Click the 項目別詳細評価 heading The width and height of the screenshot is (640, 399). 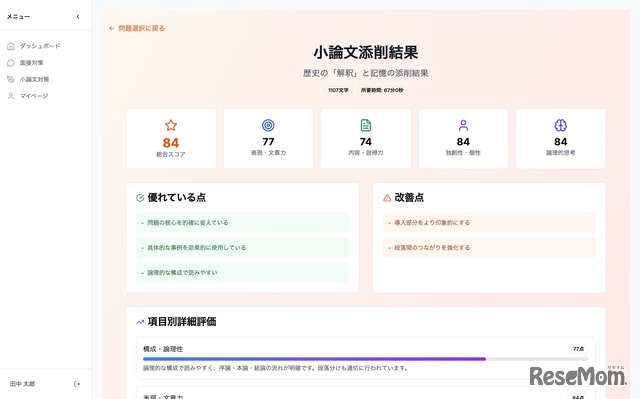coord(182,321)
